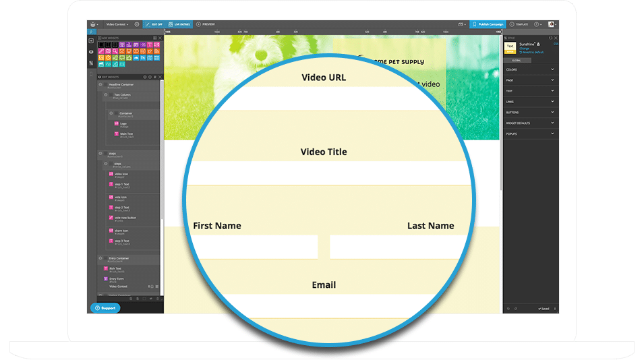Open the Support chat button
This screenshot has width=644, height=360.
tap(105, 308)
